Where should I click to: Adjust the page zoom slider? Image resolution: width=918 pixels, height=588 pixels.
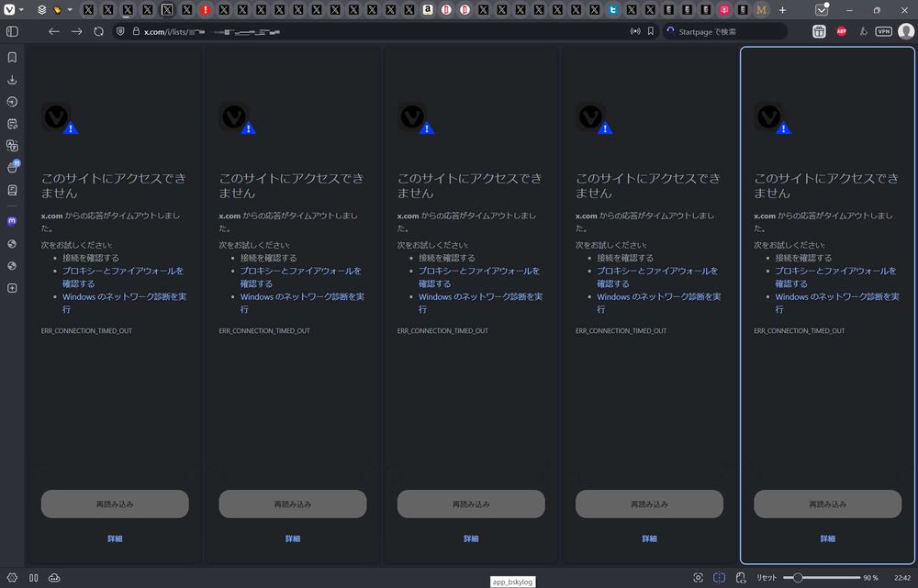(x=822, y=578)
